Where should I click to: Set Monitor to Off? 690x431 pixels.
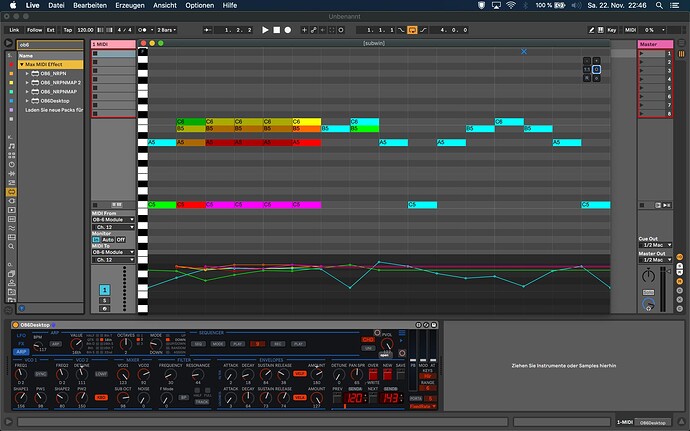[120, 240]
